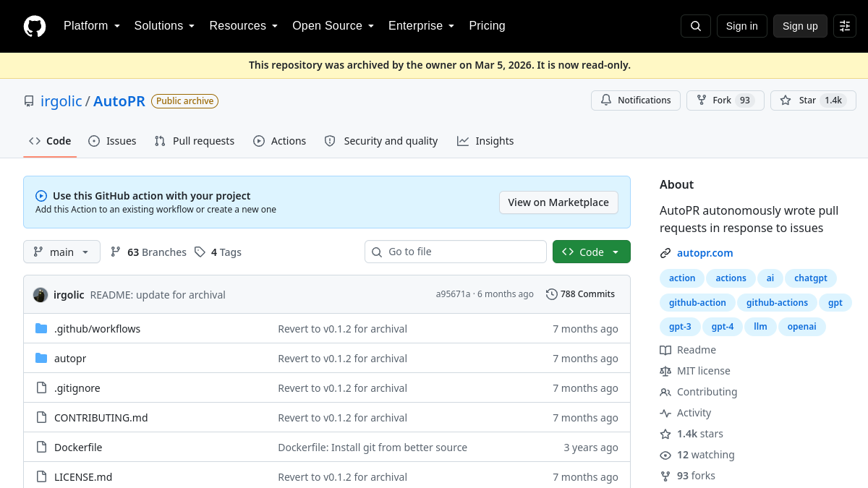
Task: Star the AutoPR repository
Action: coord(813,100)
